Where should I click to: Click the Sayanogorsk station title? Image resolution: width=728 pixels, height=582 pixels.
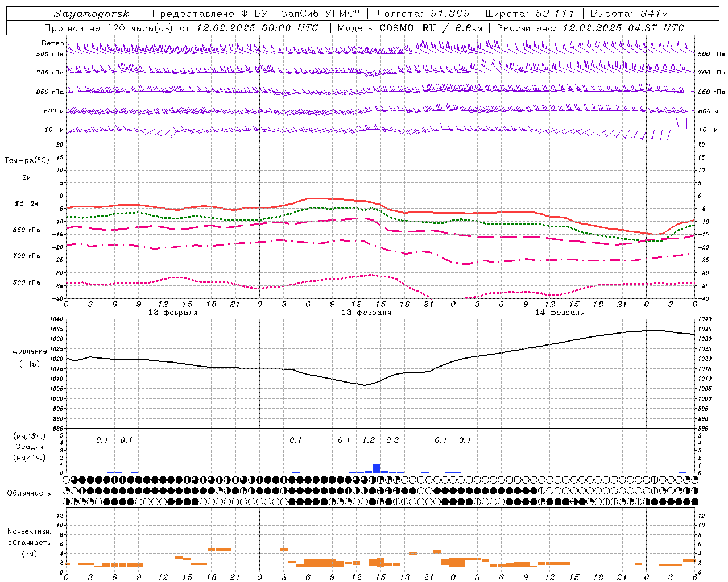92,14
